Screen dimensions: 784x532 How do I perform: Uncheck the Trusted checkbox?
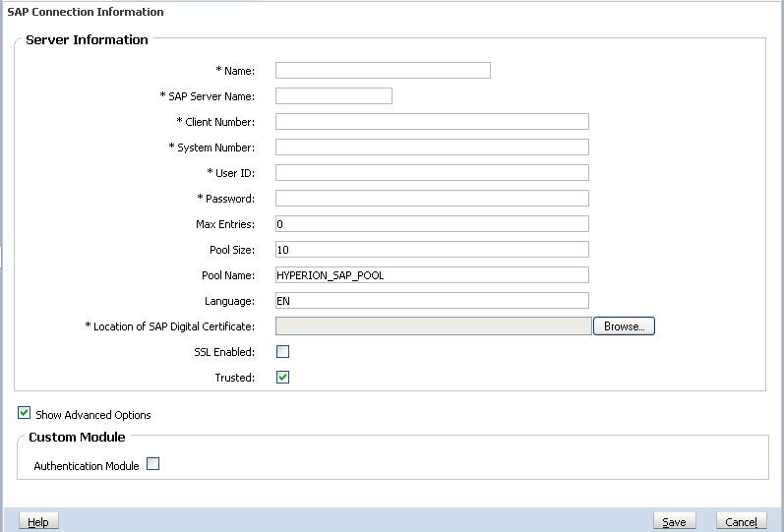click(282, 378)
